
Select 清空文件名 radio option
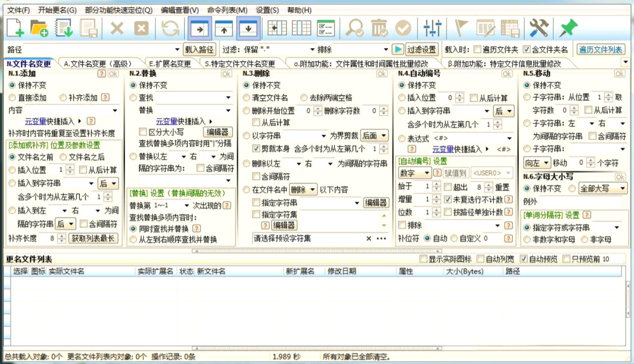[247, 98]
